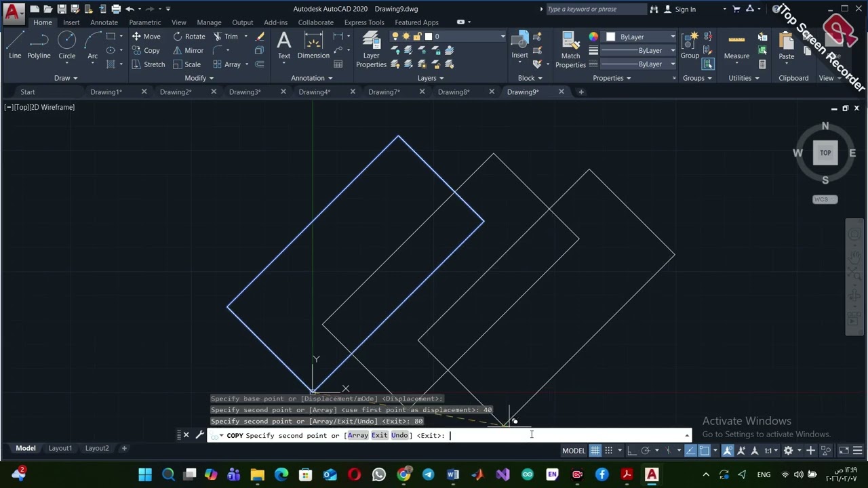The image size is (868, 488).
Task: Toggle object snap tracking
Action: coord(690,451)
